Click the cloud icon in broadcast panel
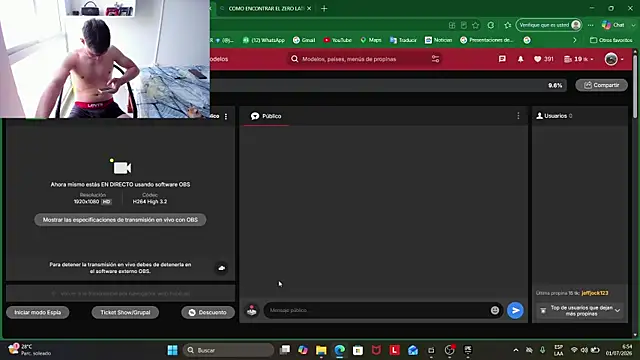This screenshot has height=360, width=640. [222, 268]
